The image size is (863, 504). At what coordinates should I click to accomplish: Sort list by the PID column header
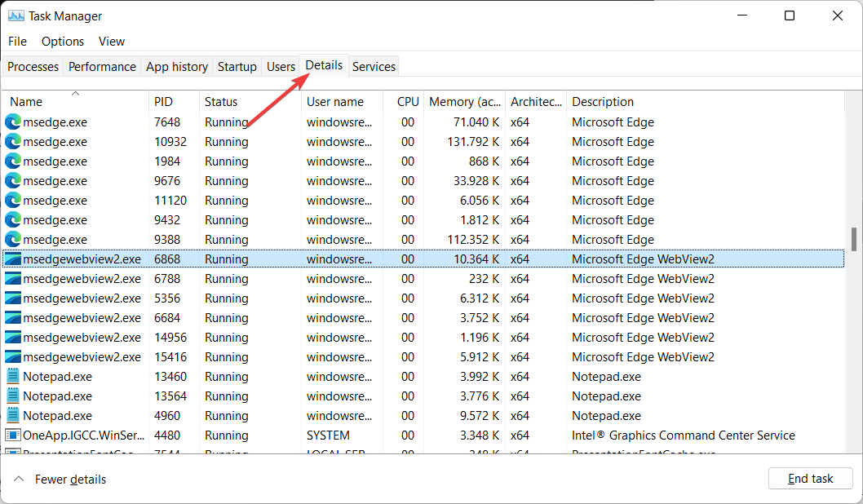tap(163, 102)
